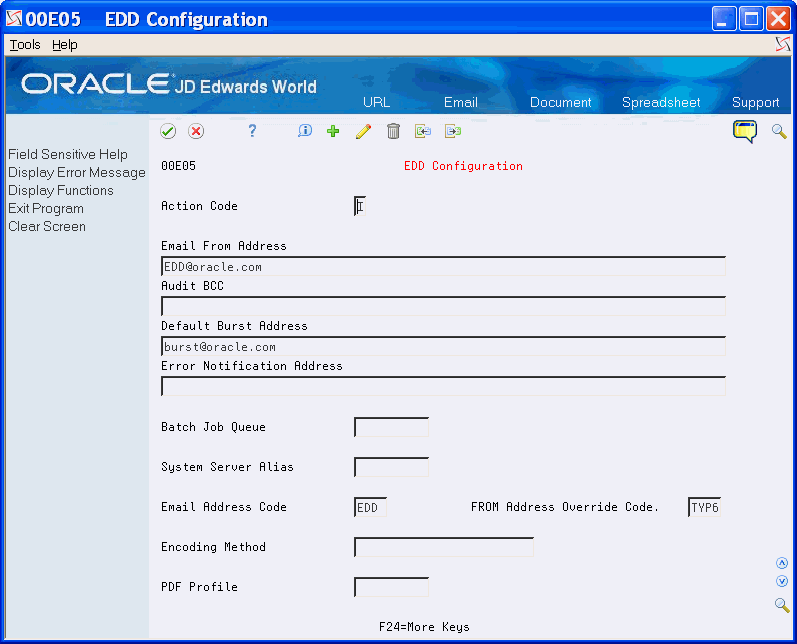Click the FROM Address Override Code field
This screenshot has height=644, width=797.
704,507
